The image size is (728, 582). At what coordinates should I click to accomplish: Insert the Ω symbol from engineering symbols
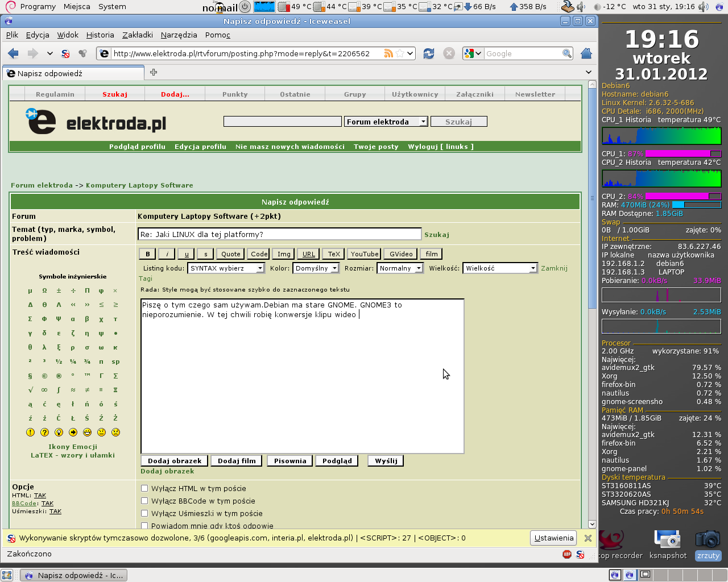44,290
